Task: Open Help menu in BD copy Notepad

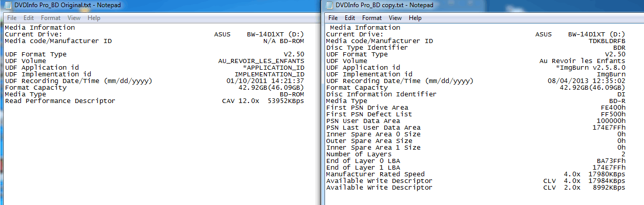Action: click(415, 17)
